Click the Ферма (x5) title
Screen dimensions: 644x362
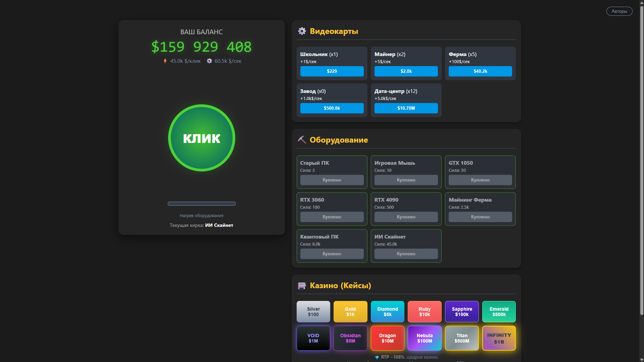[x=462, y=54]
